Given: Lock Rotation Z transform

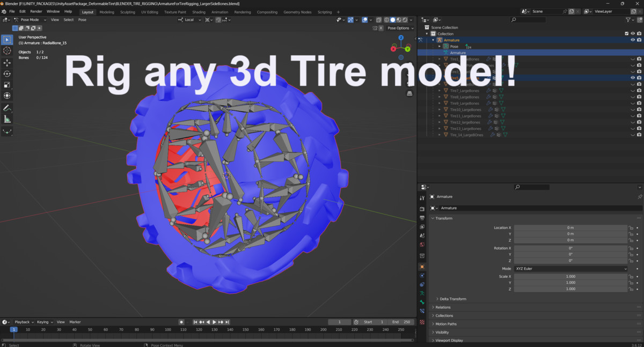Looking at the screenshot, I should coord(632,260).
